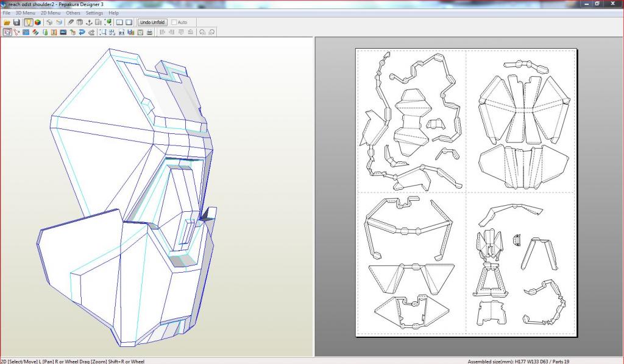624x364 pixels.
Task: Click the 'reach odst shoulder2' window title
Action: [x=31, y=4]
